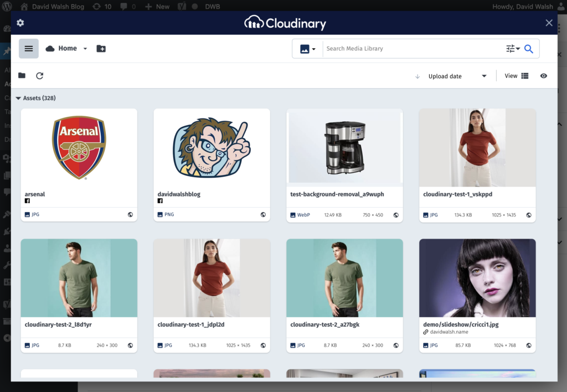Open the Upload date sort dropdown
This screenshot has width=567, height=392.
tap(457, 76)
